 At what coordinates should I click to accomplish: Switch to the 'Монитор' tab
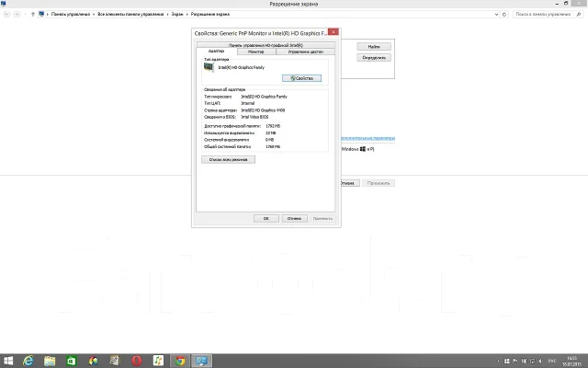point(256,52)
